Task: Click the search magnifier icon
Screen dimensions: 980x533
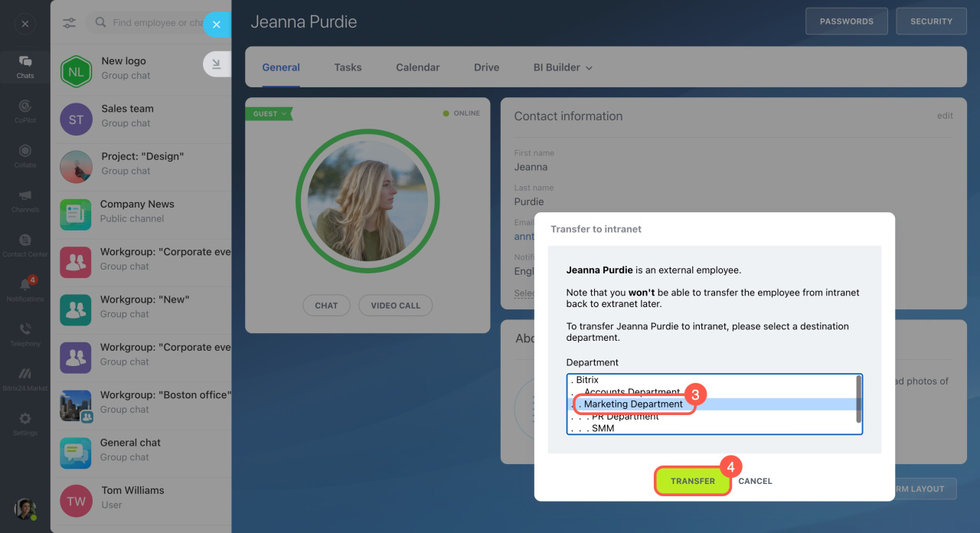Action: pyautogui.click(x=100, y=23)
